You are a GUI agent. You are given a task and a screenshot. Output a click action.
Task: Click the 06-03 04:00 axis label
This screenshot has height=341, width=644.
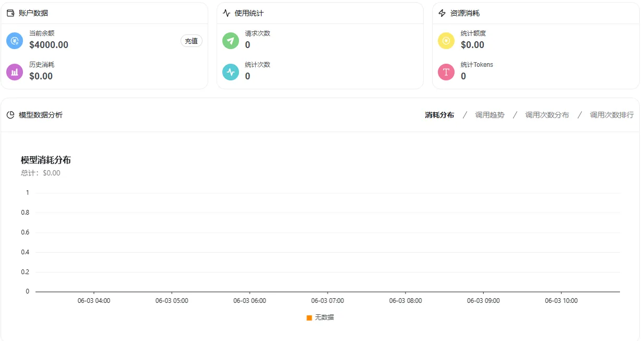click(94, 301)
